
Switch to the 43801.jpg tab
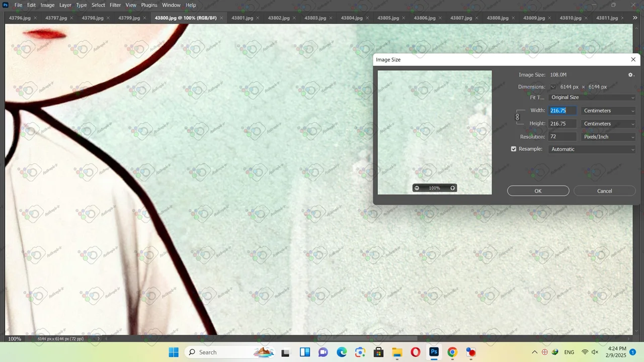click(x=242, y=18)
